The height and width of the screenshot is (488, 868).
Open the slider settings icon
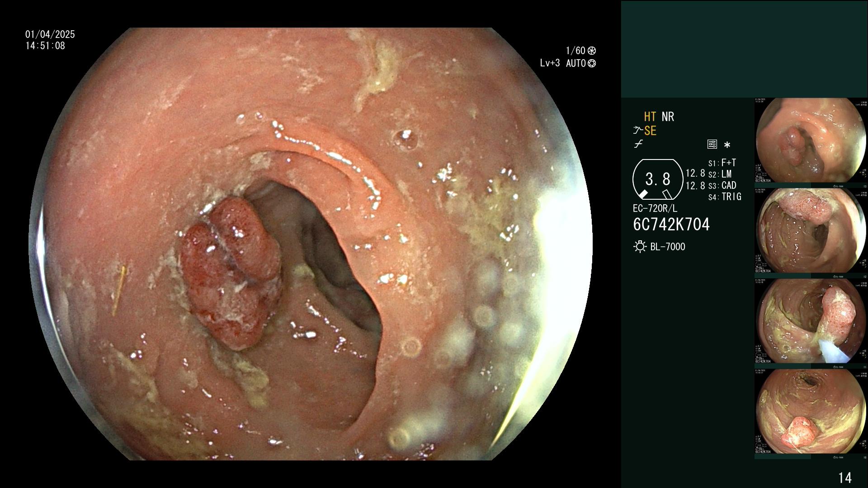tap(712, 144)
